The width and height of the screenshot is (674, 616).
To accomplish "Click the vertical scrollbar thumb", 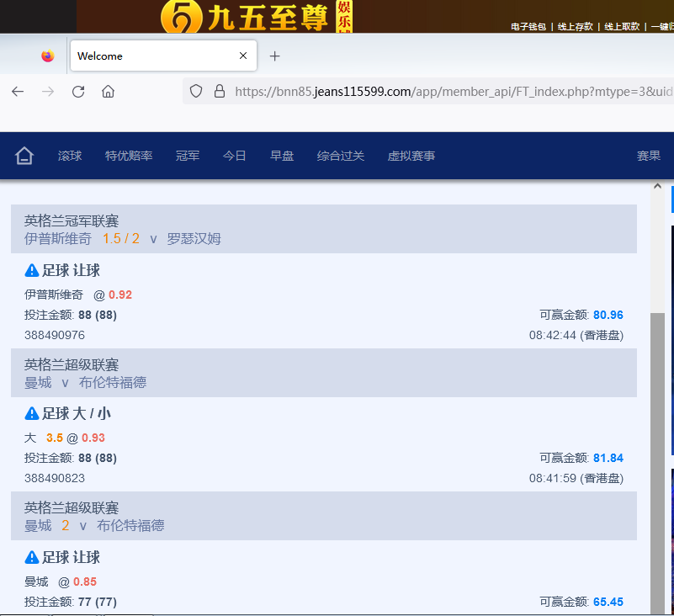I will tap(657, 463).
